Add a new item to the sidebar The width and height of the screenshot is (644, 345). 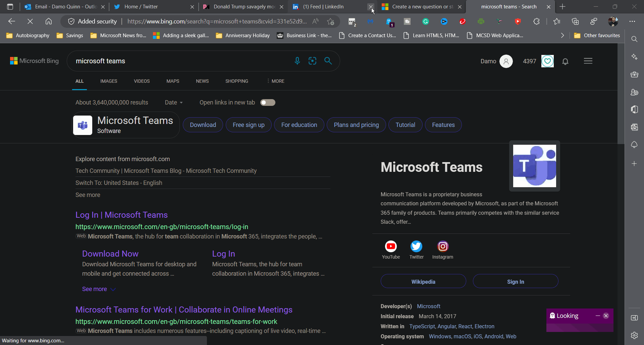pyautogui.click(x=634, y=163)
